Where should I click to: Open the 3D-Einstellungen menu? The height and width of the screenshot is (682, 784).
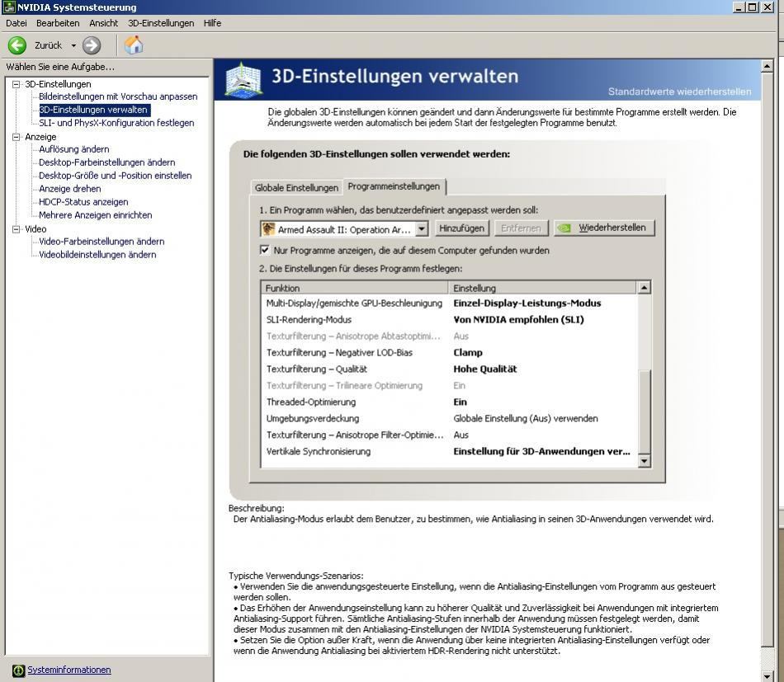[161, 23]
